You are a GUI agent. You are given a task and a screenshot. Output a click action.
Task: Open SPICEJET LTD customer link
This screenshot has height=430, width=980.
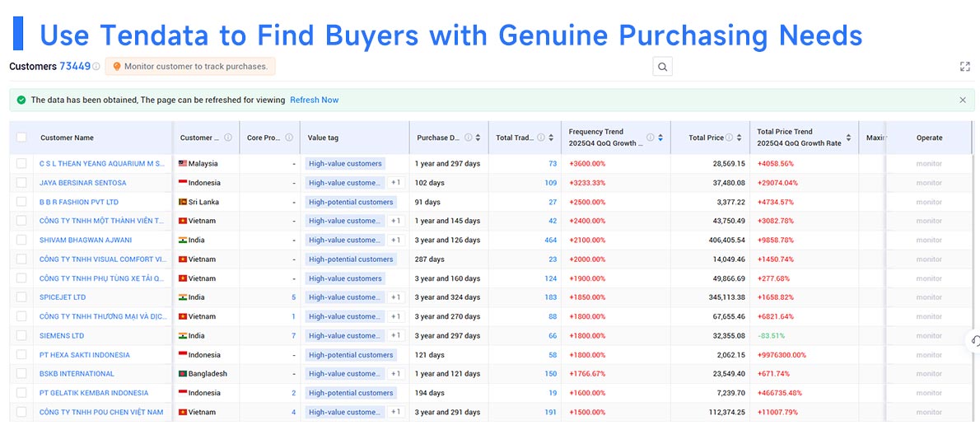pos(63,297)
